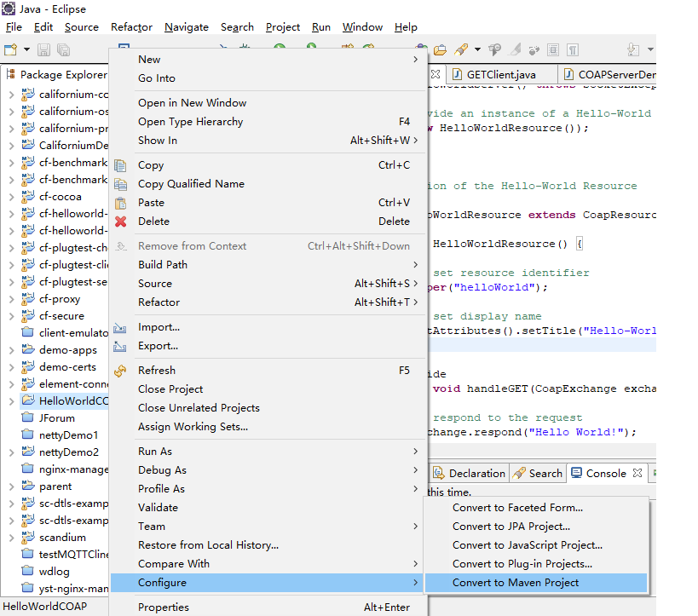The height and width of the screenshot is (616, 698).
Task: Click the Open Type folder toolbar icon
Action: coord(440,50)
